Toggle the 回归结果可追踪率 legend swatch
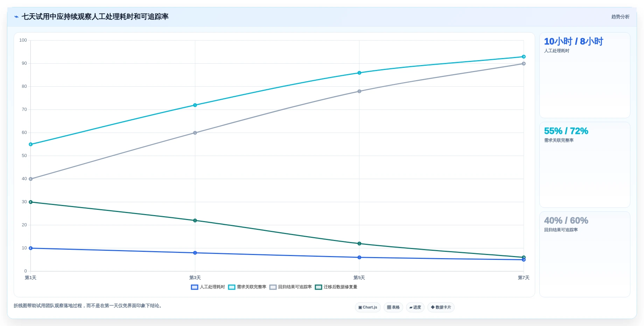Screen dimensions: 644x326 [x=273, y=287]
